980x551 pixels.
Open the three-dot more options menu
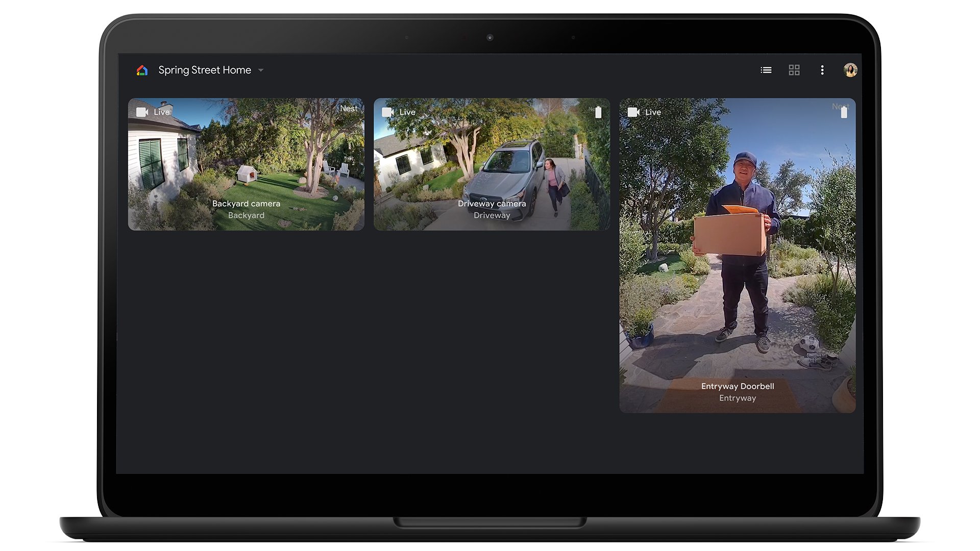pyautogui.click(x=822, y=70)
